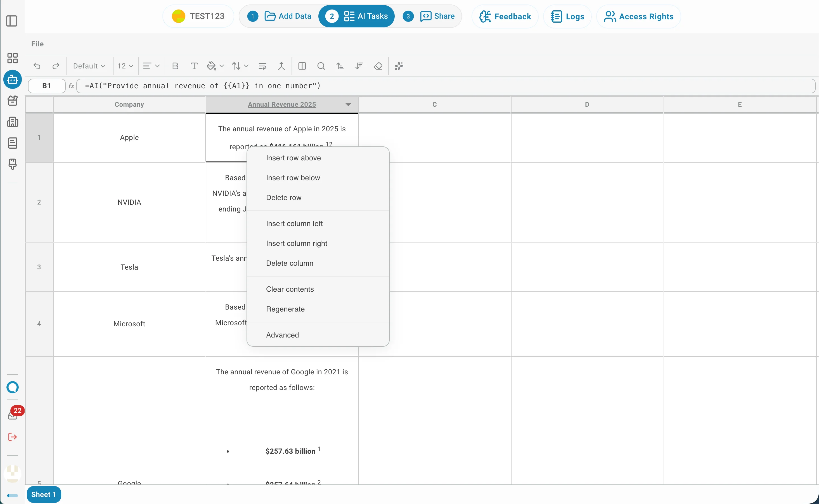Open the Default font dropdown
Screen dimensions: 819x504
89,66
